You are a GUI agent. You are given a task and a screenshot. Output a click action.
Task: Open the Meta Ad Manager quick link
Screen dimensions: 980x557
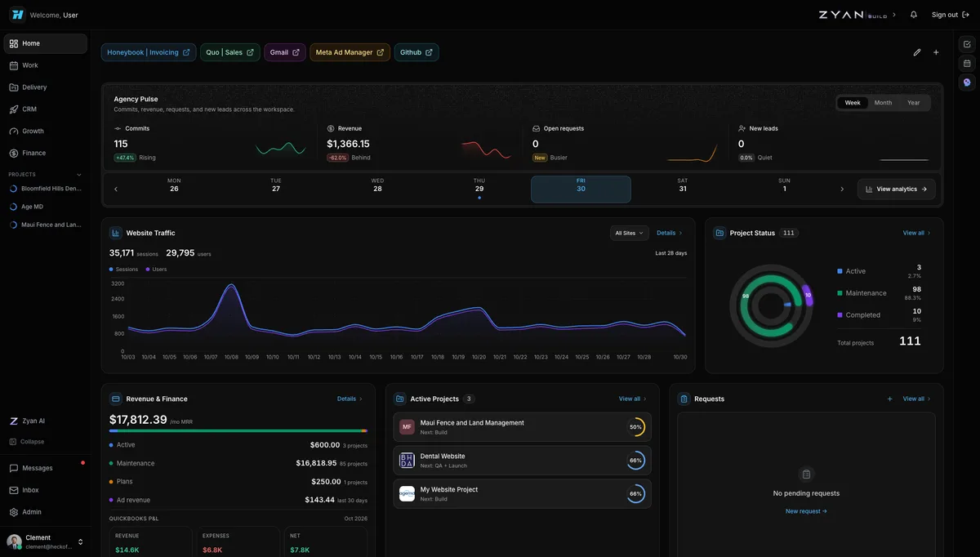pos(350,52)
